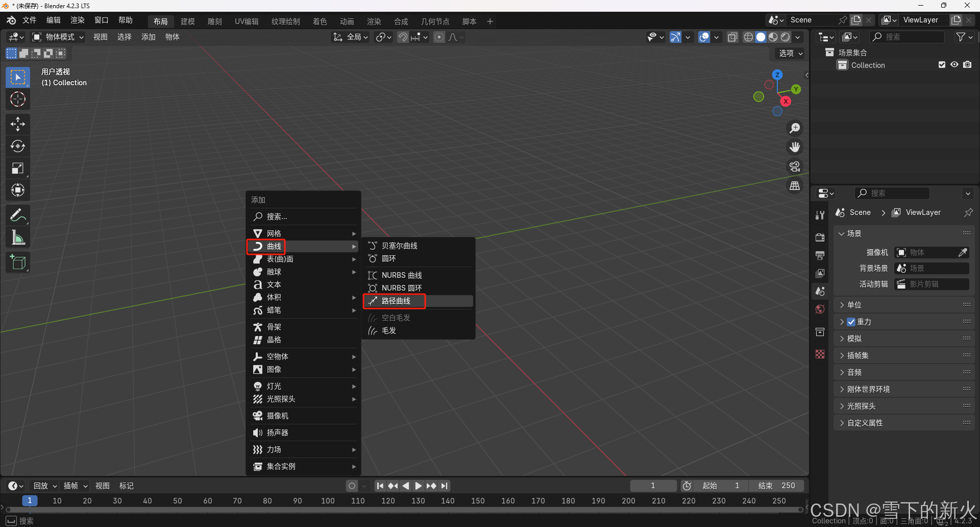Open the Collection properties tab
This screenshot has height=527, width=980.
pyautogui.click(x=820, y=332)
